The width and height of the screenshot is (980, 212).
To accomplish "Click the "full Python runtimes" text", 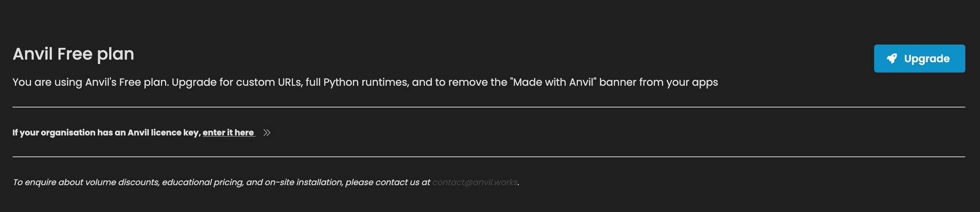I will coord(357,82).
